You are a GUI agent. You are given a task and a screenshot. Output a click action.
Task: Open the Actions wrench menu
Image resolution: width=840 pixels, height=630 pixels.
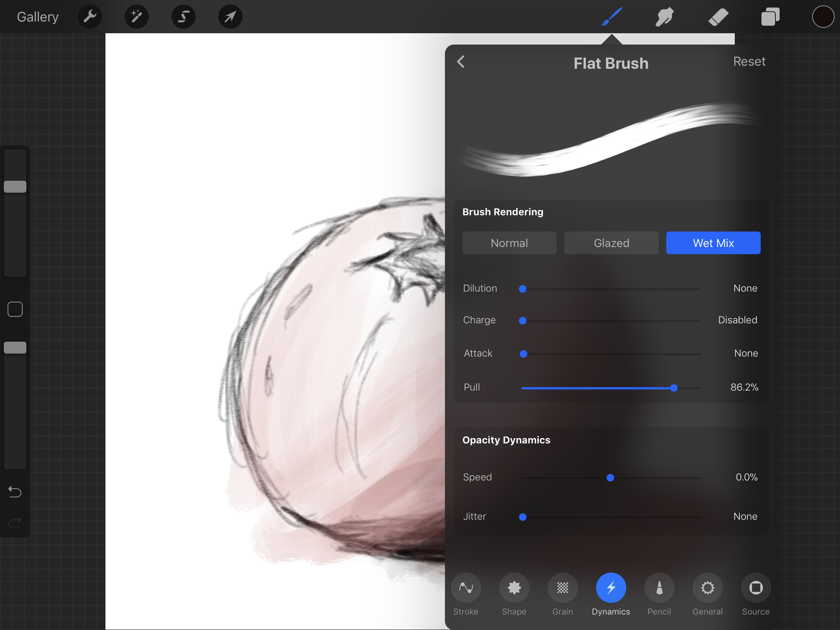(90, 16)
